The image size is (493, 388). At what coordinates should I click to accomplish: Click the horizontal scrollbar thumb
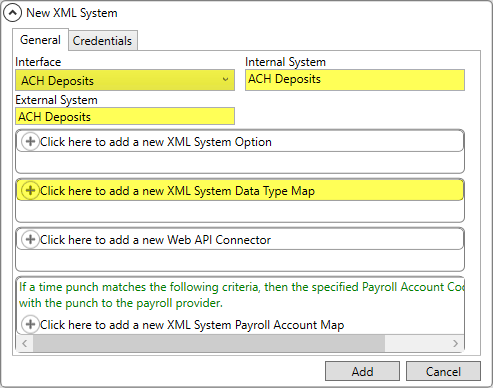point(209,343)
